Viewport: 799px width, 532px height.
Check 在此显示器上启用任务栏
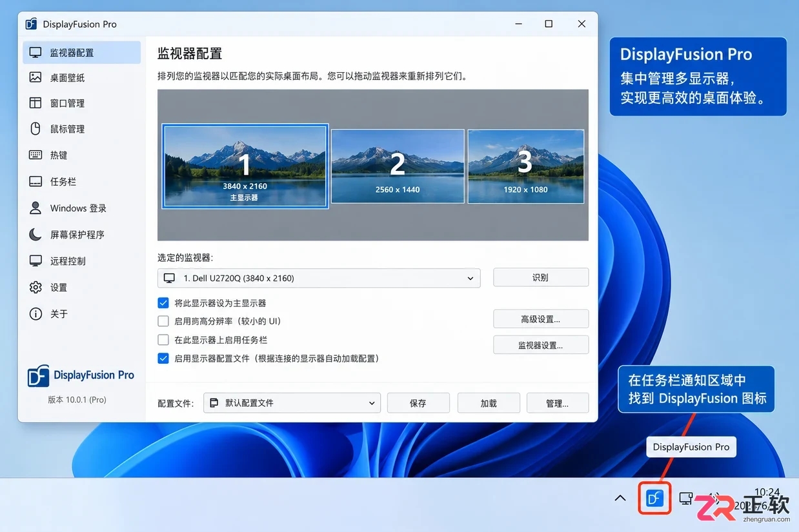[163, 340]
